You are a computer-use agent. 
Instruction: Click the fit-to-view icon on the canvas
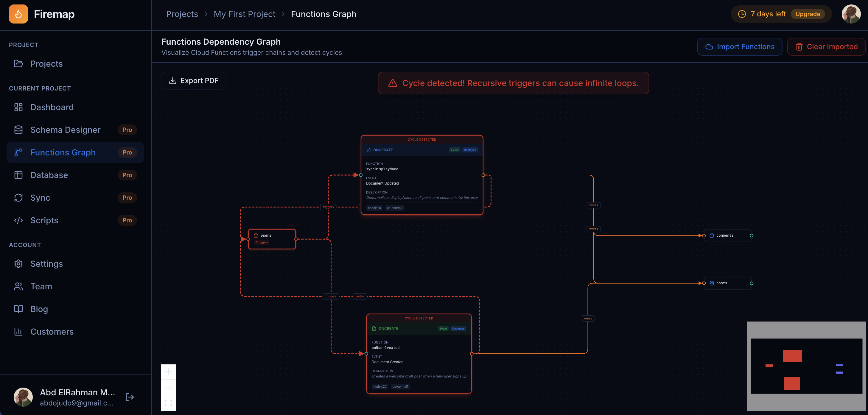[169, 403]
